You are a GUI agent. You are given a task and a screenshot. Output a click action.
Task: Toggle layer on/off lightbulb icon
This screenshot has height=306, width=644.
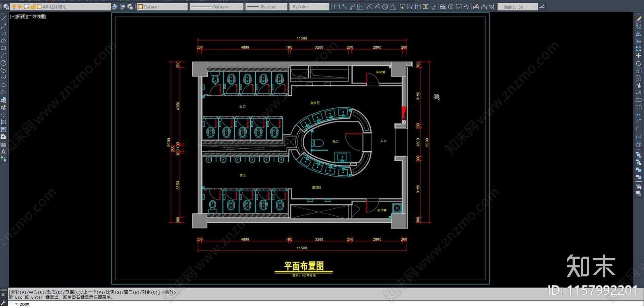click(x=14, y=7)
